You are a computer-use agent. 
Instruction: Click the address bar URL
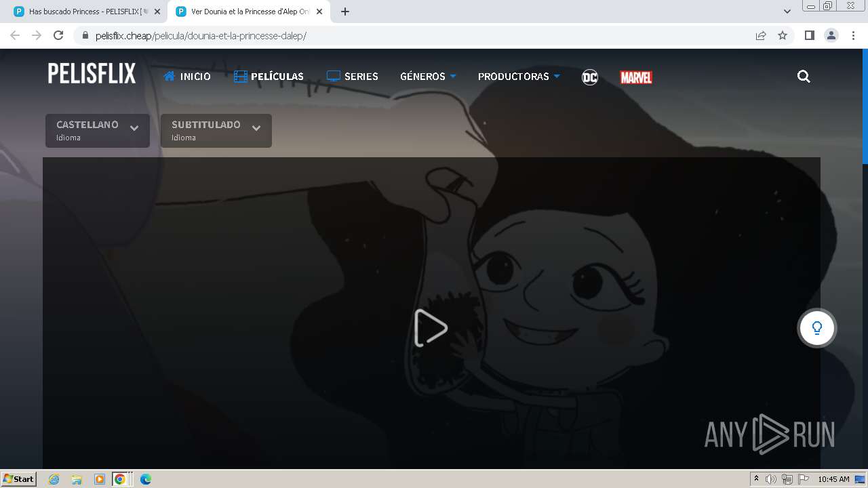coord(201,36)
